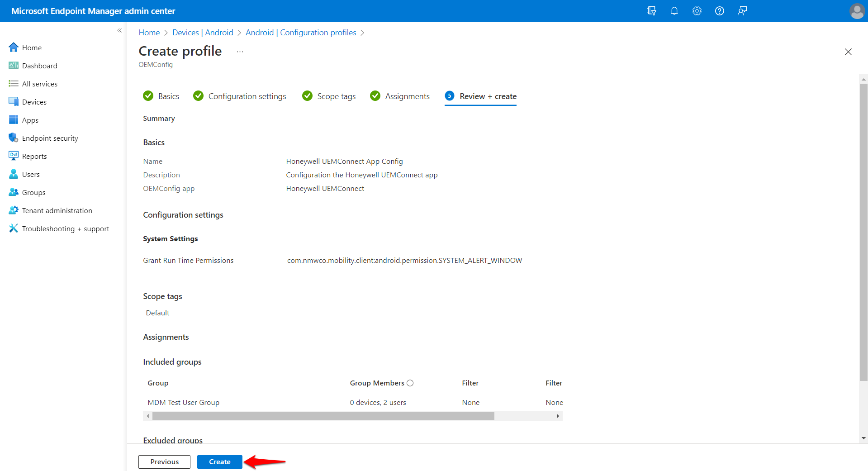Open the ellipsis menu beside Create profile

click(x=240, y=52)
